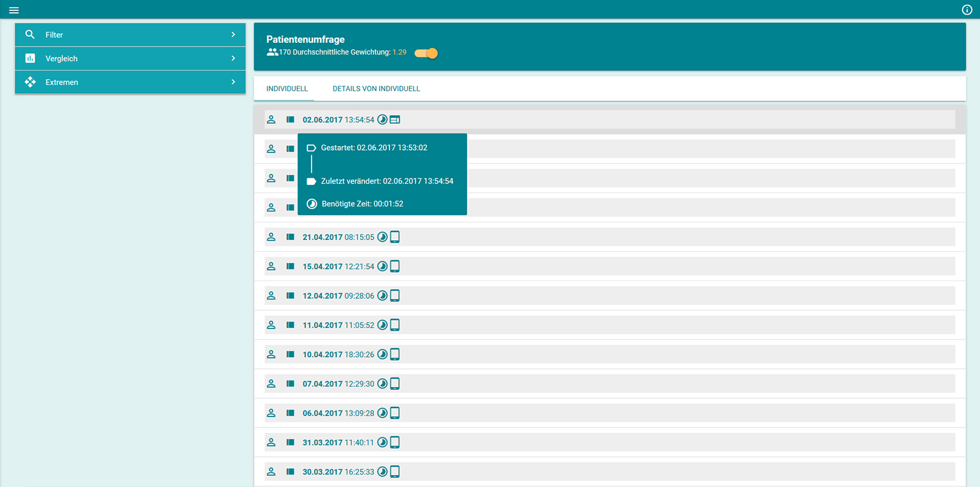Expand the Extremen panel chevron

coord(233,82)
